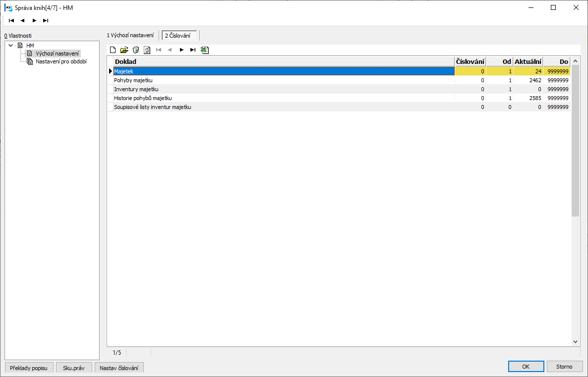Click the document icon beside HM node
This screenshot has width=588, height=377.
point(20,46)
